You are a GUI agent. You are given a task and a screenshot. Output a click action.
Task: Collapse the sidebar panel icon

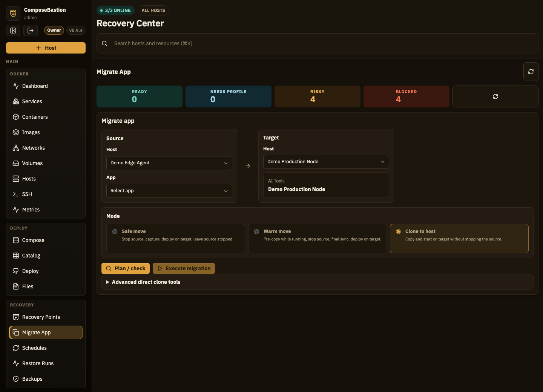pos(13,31)
